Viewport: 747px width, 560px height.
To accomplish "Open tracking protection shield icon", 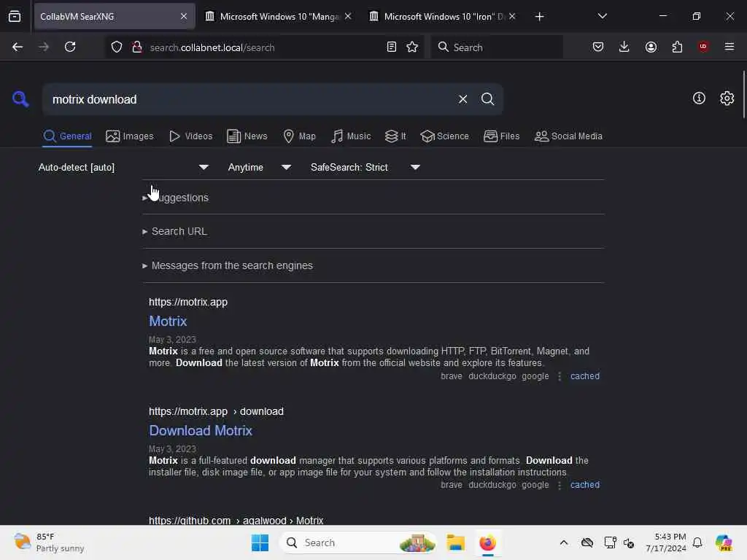I will (117, 47).
